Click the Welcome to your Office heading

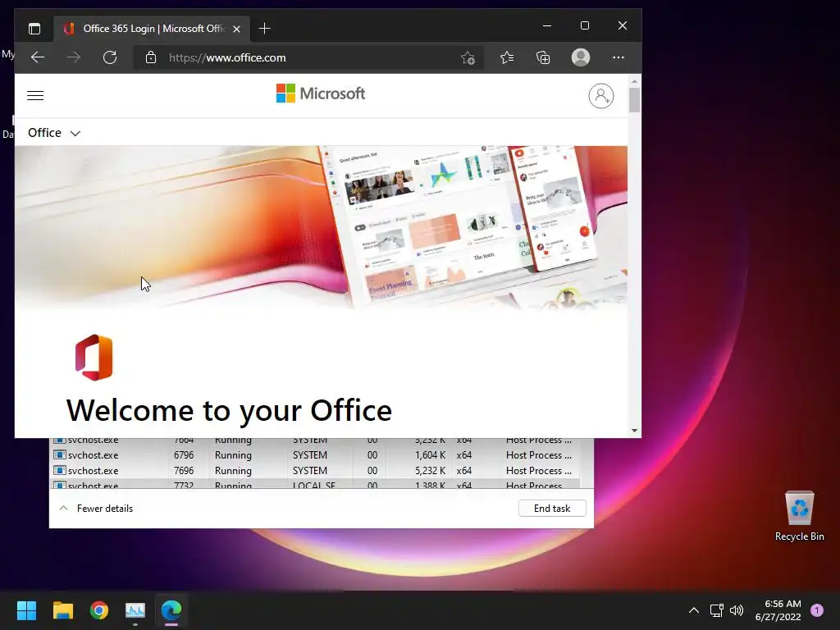pyautogui.click(x=230, y=410)
